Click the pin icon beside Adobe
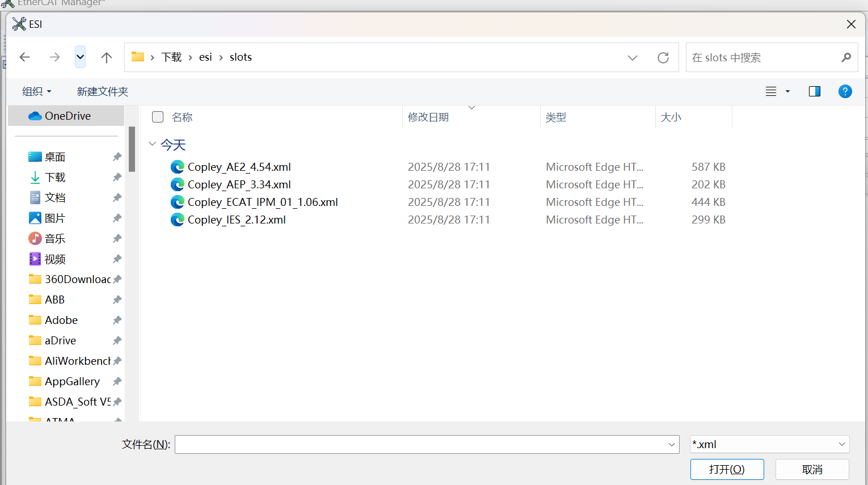Viewport: 868px width, 485px height. 117,320
